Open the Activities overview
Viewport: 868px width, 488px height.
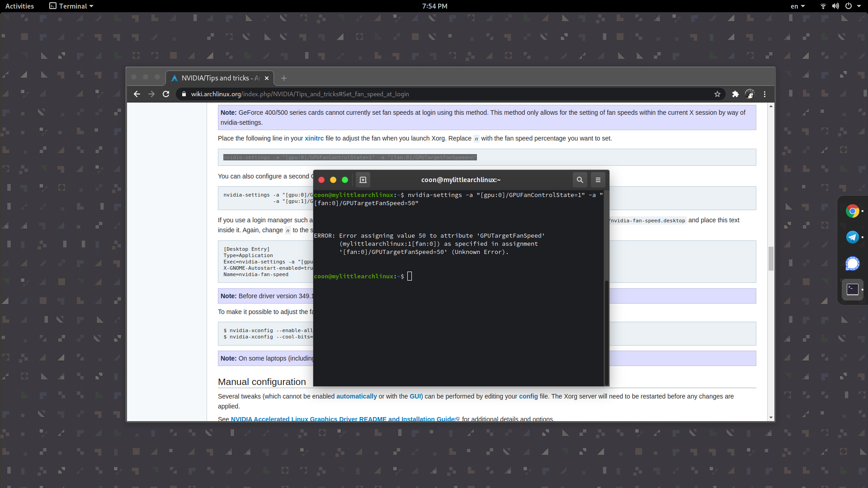tap(19, 6)
